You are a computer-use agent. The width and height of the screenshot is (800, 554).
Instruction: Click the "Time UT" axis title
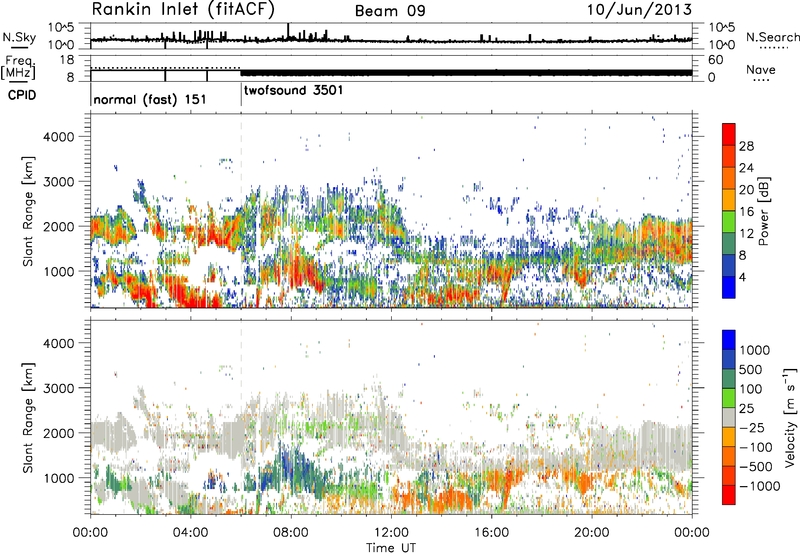pyautogui.click(x=391, y=548)
